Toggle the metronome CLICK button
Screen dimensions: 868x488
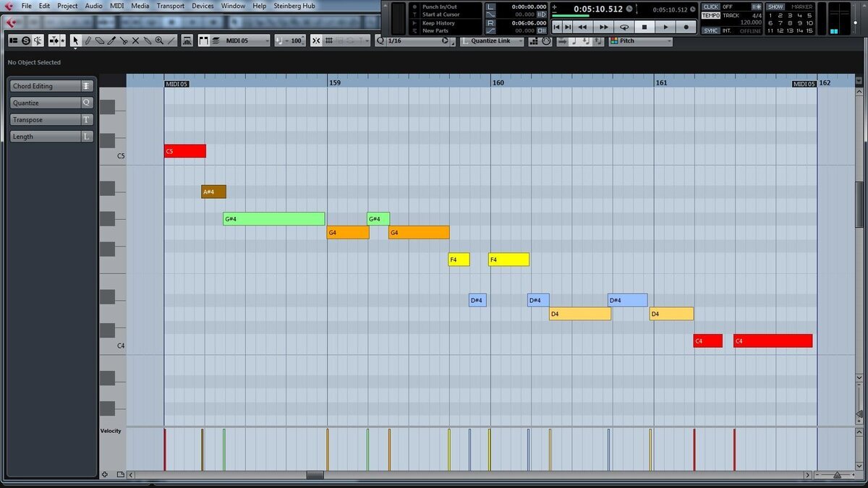[x=711, y=7]
